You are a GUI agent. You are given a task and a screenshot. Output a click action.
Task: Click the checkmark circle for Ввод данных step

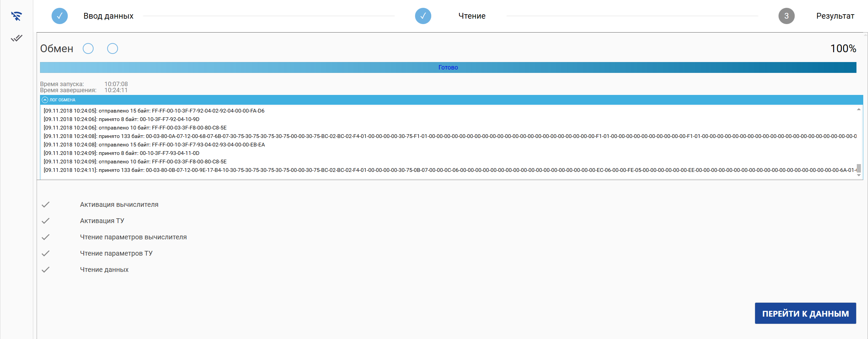tap(60, 16)
